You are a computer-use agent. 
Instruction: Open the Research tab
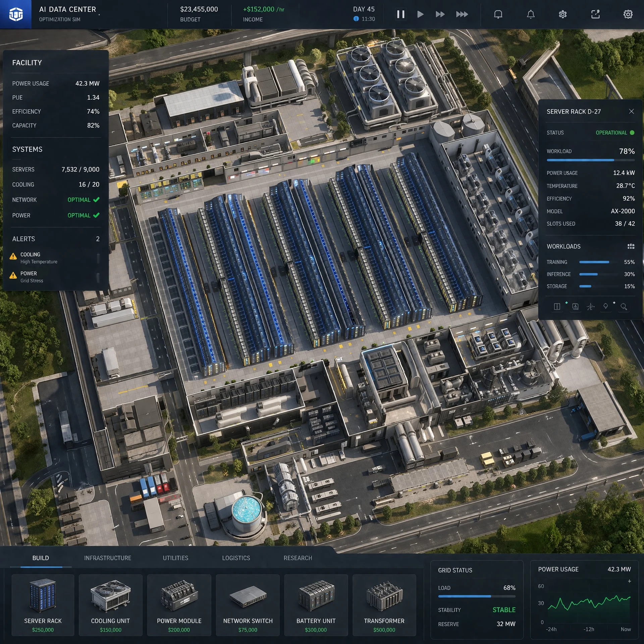[x=298, y=558]
